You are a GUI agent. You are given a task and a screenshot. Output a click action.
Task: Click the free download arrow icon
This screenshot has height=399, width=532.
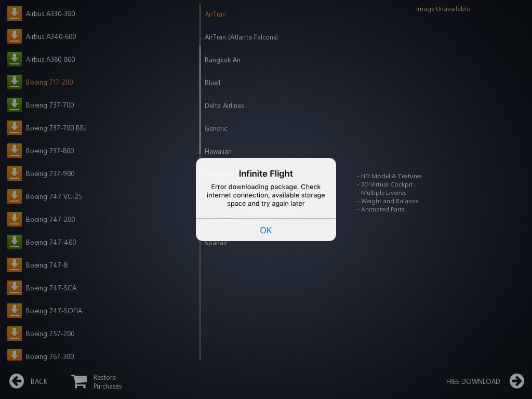517,381
